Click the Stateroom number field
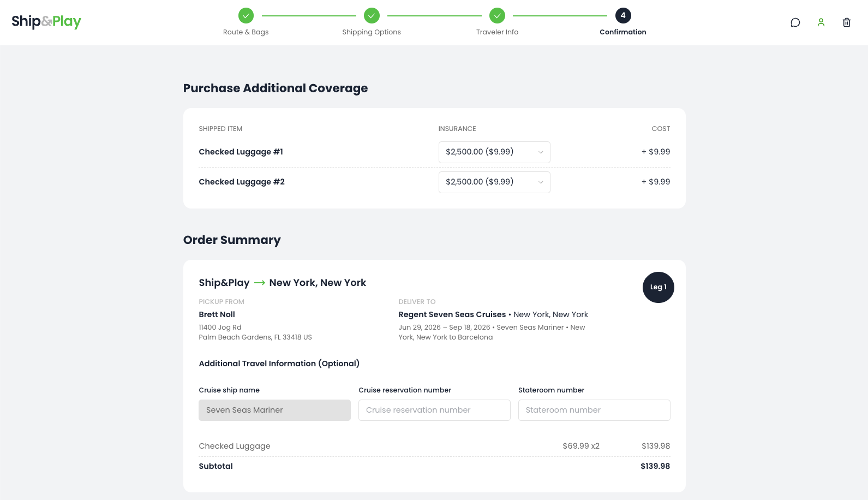 (594, 410)
